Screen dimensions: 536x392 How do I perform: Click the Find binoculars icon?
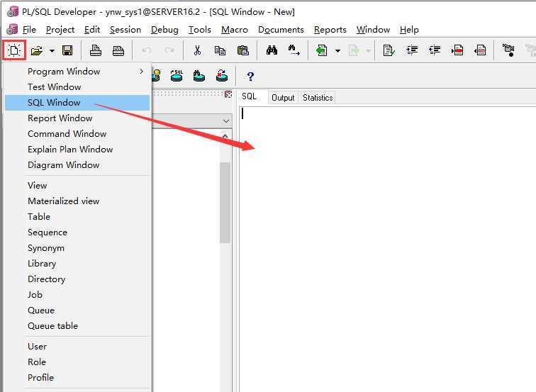point(272,50)
